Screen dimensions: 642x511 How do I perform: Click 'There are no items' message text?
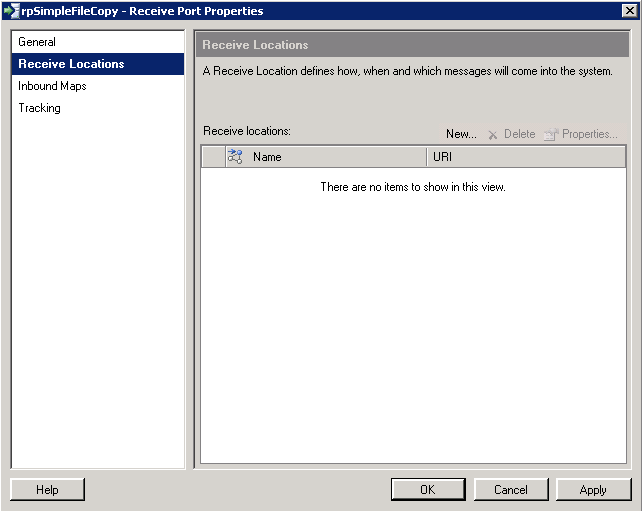point(413,187)
